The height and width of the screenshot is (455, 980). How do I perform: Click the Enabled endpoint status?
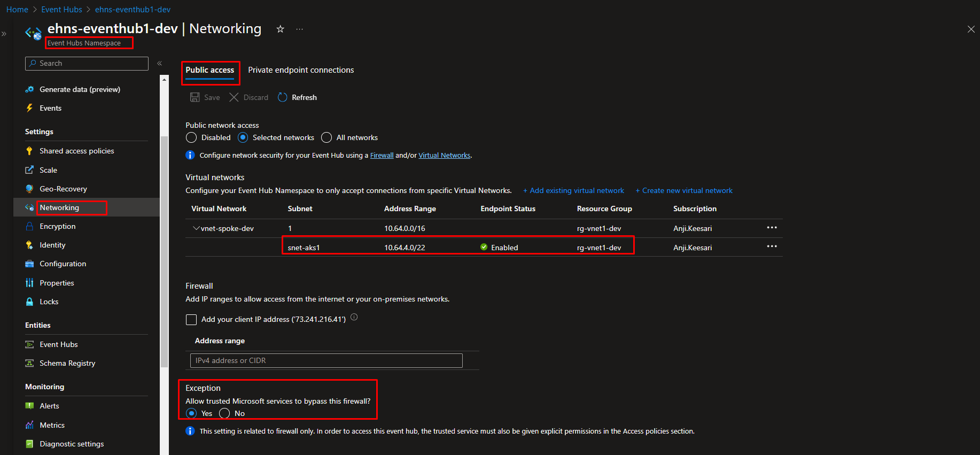tap(499, 248)
